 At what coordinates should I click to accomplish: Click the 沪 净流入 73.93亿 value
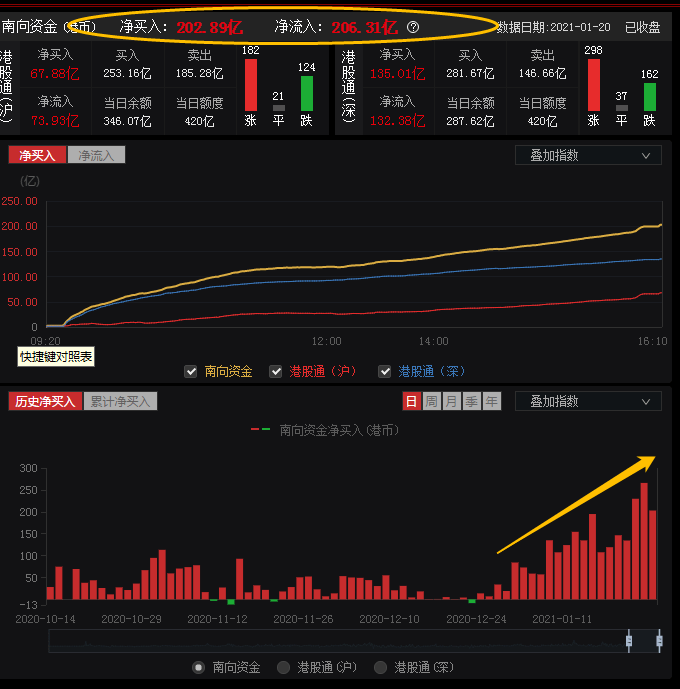click(x=55, y=120)
